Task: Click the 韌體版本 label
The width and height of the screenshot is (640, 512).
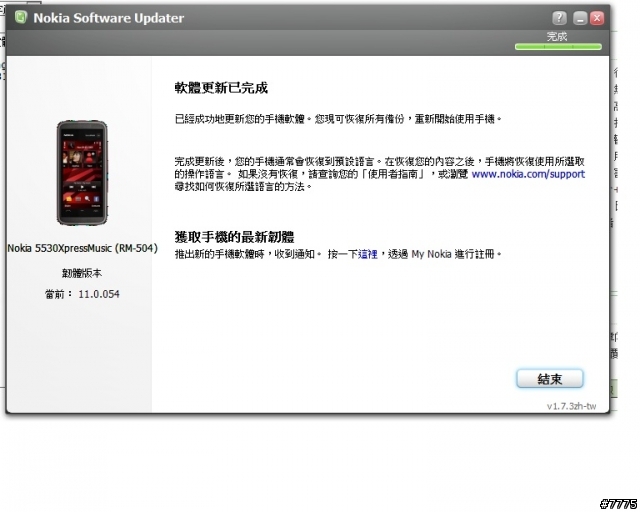Action: 82,273
